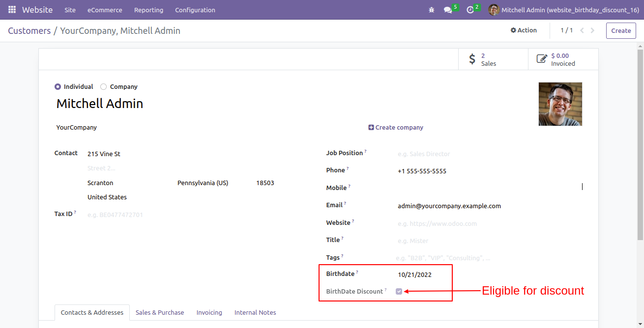Open the chat messages icon

(x=448, y=10)
